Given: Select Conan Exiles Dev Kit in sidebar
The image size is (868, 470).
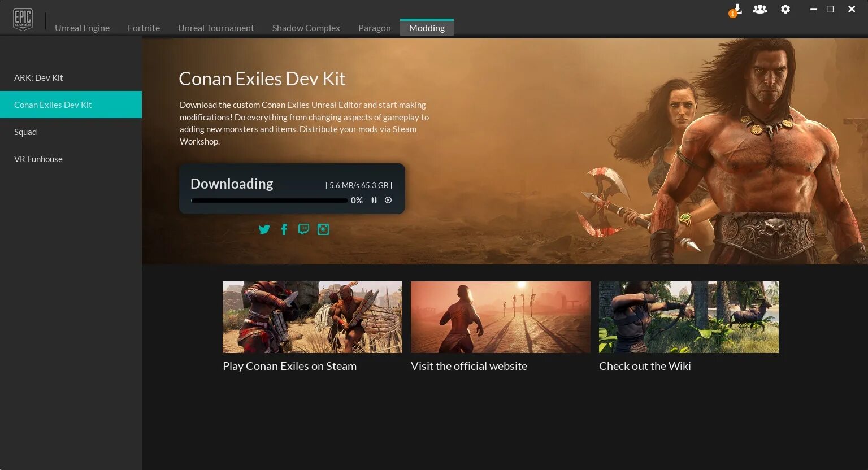Looking at the screenshot, I should click(x=71, y=105).
